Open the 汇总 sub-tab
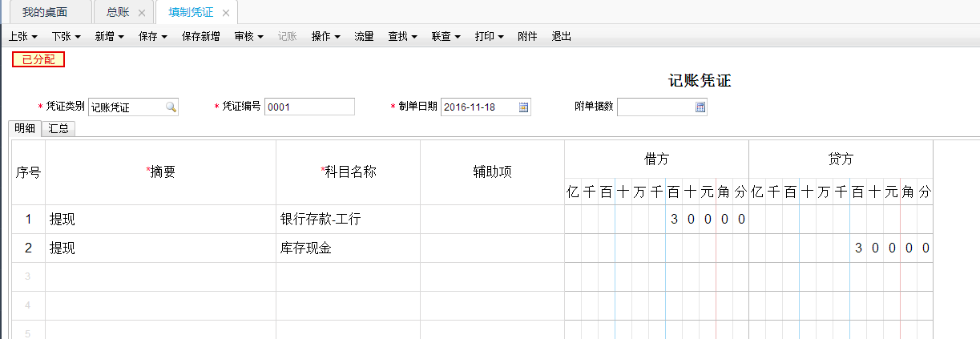The height and width of the screenshot is (339, 980). click(58, 128)
